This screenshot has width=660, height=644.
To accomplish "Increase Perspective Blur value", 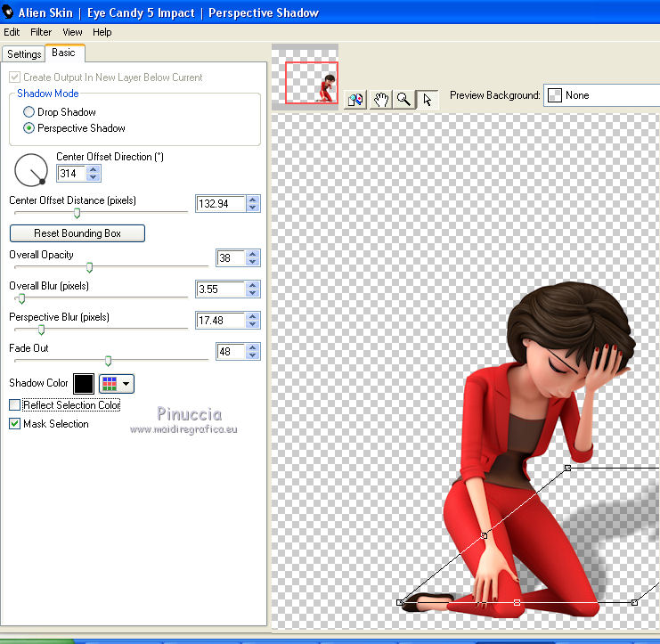I will tap(253, 316).
